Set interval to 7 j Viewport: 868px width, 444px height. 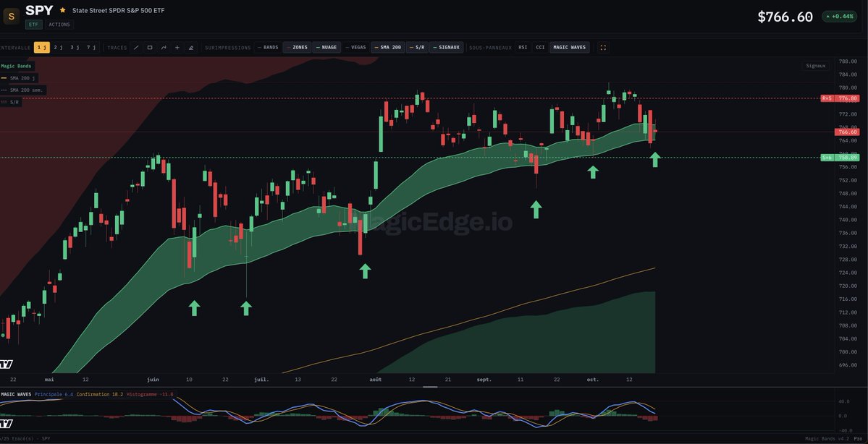click(90, 48)
